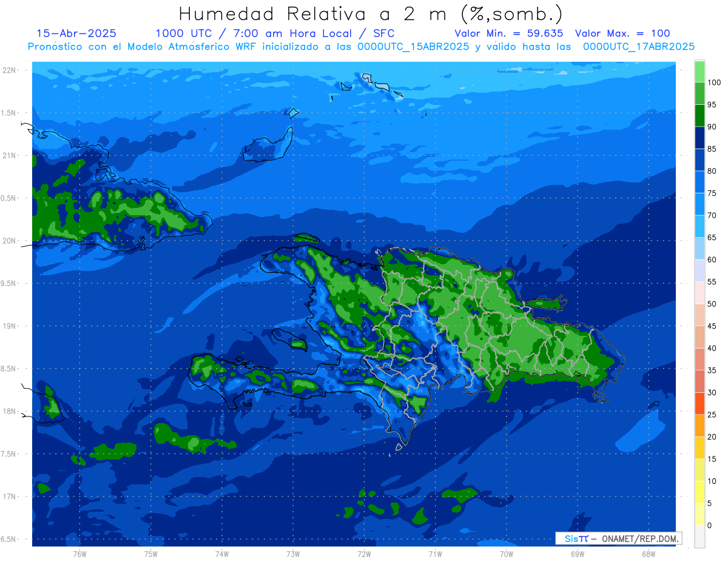Click the dark green swatch between 90 and 95

click(x=699, y=116)
